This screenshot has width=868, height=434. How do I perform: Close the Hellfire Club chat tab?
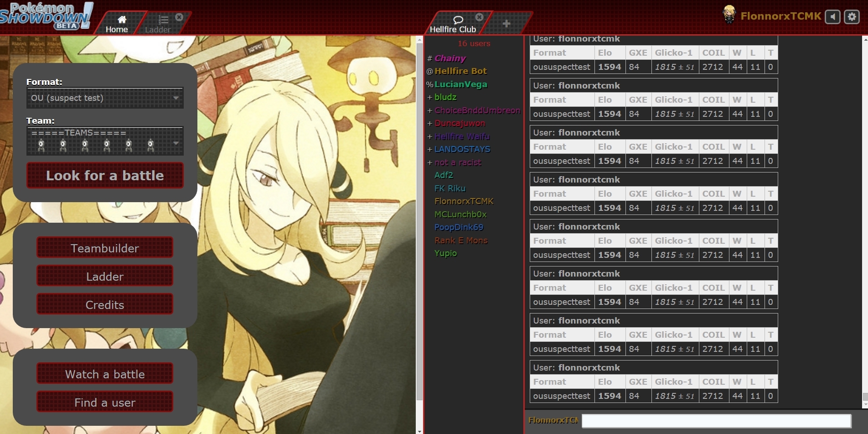[x=479, y=17]
